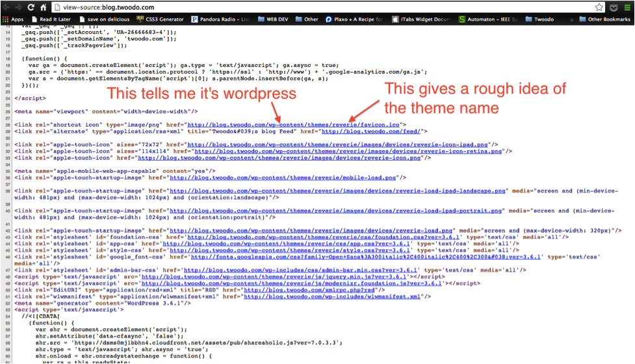
Task: Open the admin-bar.min.css link
Action: 300,270
